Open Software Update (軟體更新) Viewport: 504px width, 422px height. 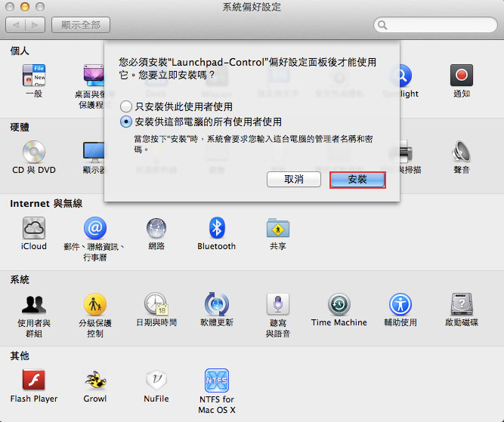click(x=217, y=304)
